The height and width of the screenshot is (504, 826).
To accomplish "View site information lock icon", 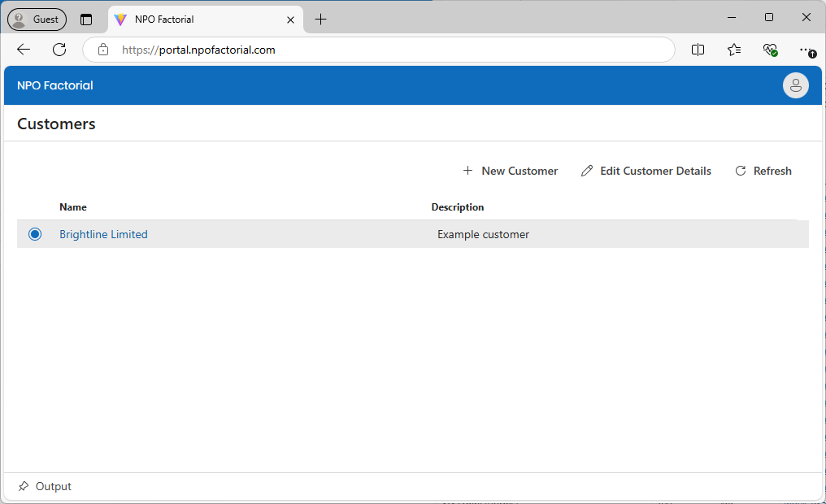I will tap(103, 50).
